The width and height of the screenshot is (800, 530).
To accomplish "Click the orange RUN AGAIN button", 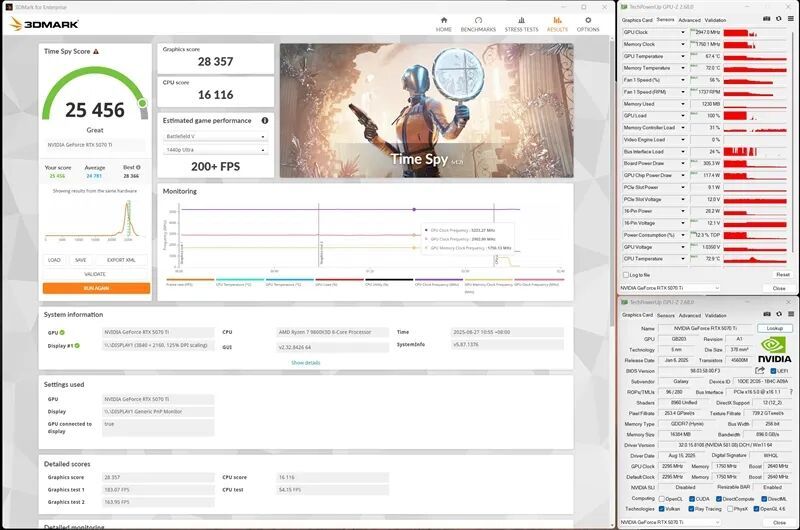I will [x=96, y=288].
